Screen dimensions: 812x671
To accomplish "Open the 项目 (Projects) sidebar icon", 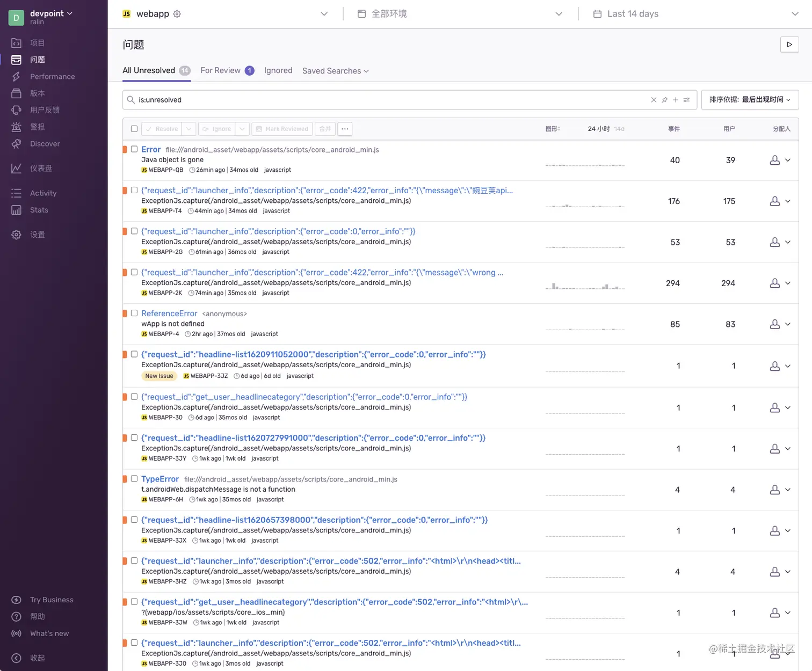I will click(x=17, y=43).
